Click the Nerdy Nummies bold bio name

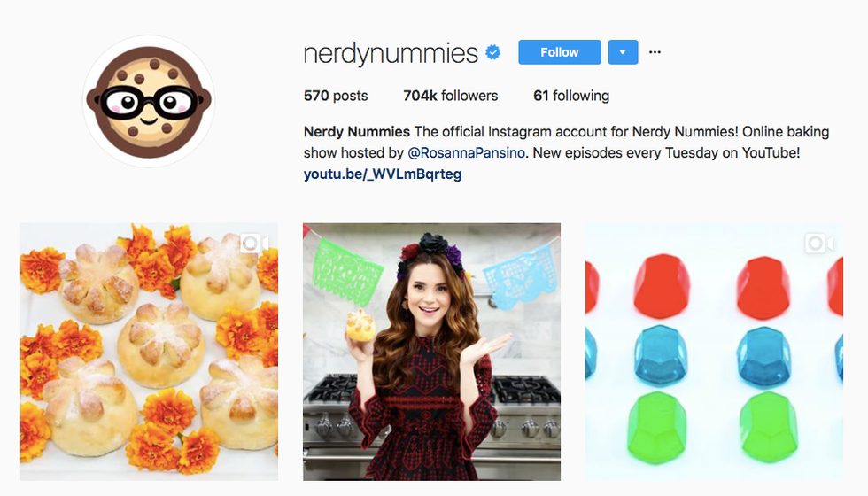pos(356,132)
